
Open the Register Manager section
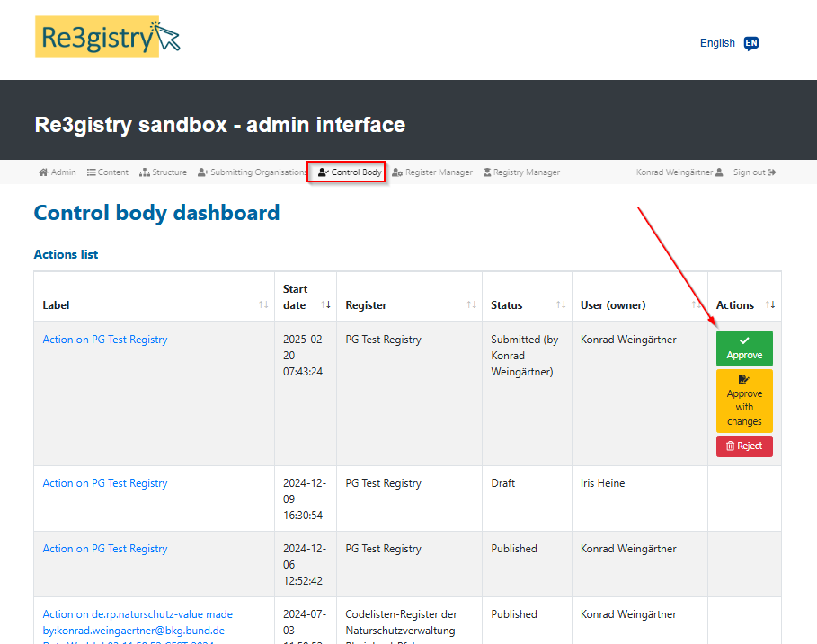click(432, 172)
